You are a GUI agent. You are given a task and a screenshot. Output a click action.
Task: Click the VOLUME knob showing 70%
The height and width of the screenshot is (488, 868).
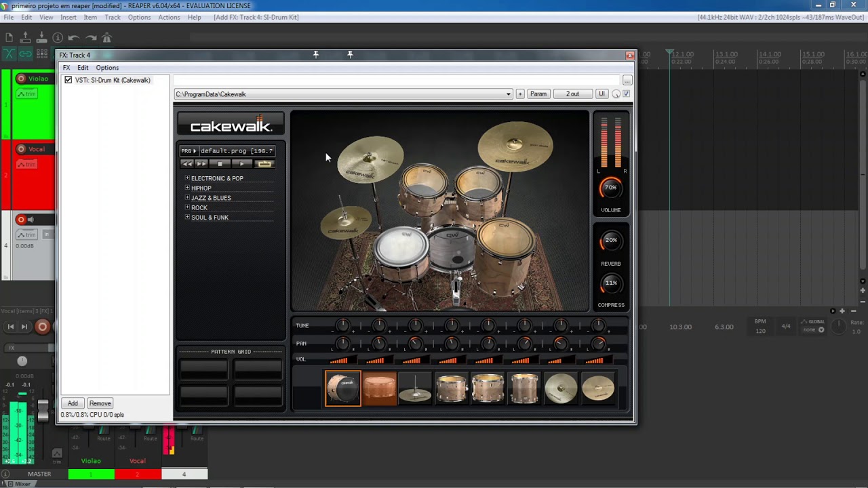(x=610, y=188)
